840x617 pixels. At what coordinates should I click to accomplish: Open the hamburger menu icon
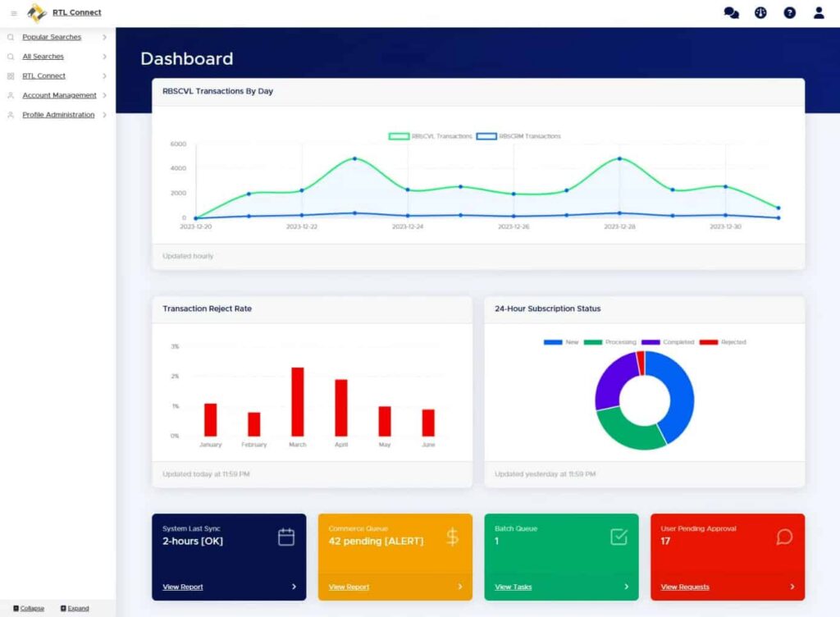[14, 13]
